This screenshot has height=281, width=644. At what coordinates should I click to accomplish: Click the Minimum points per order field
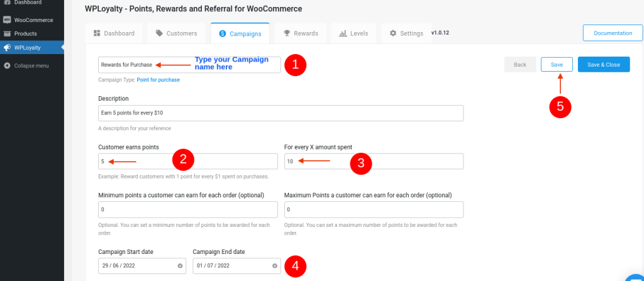pyautogui.click(x=188, y=209)
